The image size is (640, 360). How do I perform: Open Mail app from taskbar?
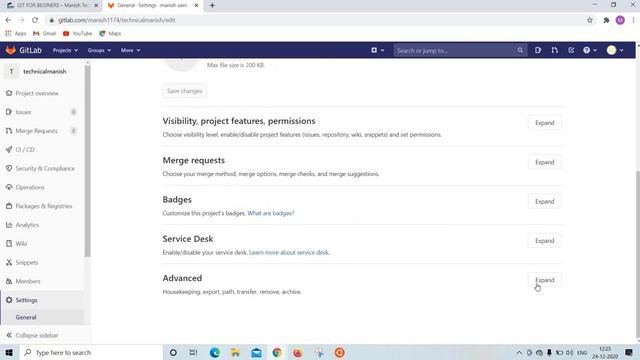[x=256, y=353]
